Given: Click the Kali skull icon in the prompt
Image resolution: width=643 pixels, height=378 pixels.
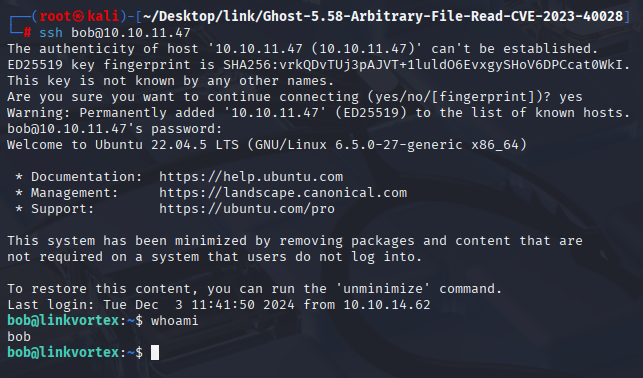Looking at the screenshot, I should coord(79,16).
